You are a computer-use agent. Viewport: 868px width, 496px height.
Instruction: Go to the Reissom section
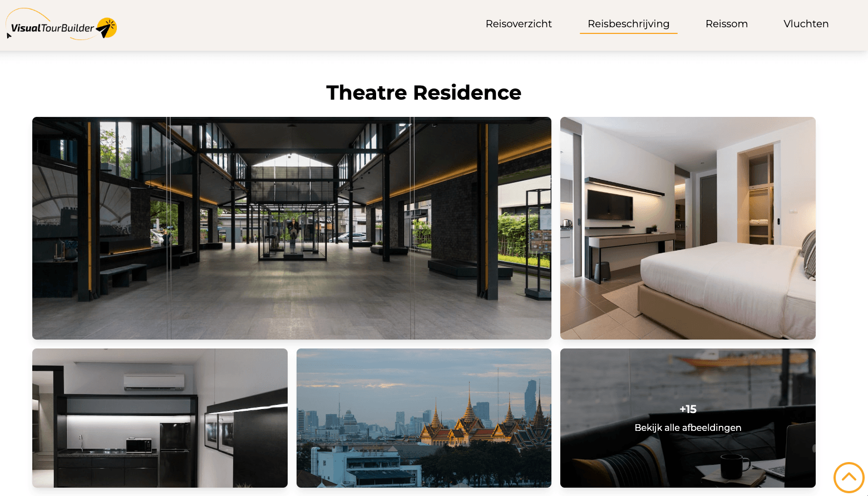726,24
